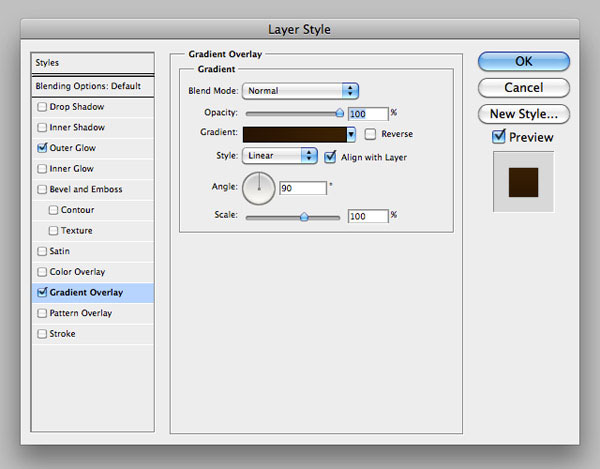Open the Style Linear dropdown
The height and width of the screenshot is (469, 600).
coord(280,156)
